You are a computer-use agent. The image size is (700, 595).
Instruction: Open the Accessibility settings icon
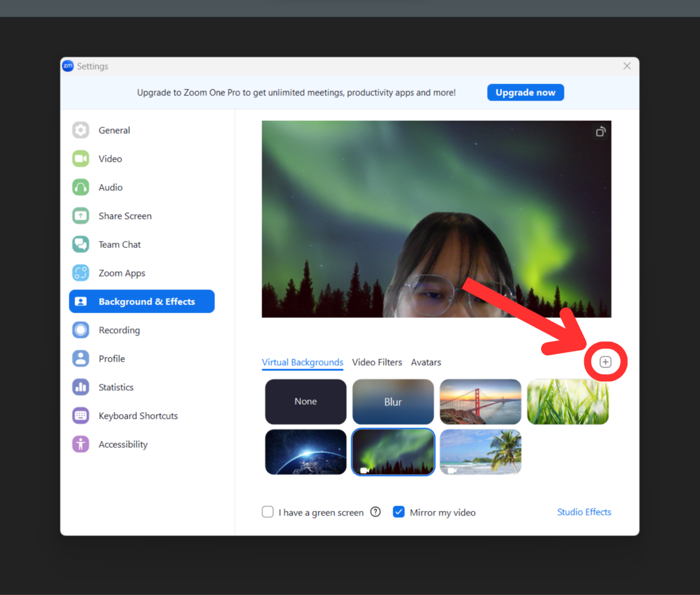(x=81, y=444)
